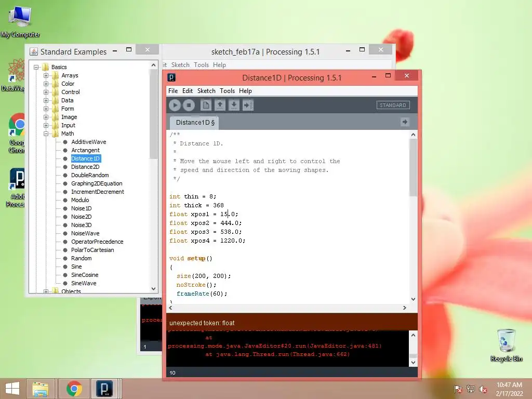Open Tools menu in sketch_feb17a window

pyautogui.click(x=201, y=65)
